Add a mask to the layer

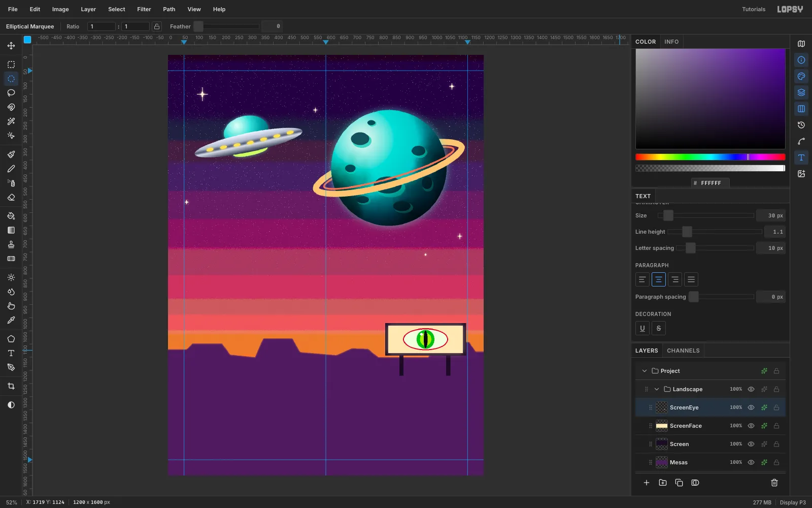pos(695,483)
